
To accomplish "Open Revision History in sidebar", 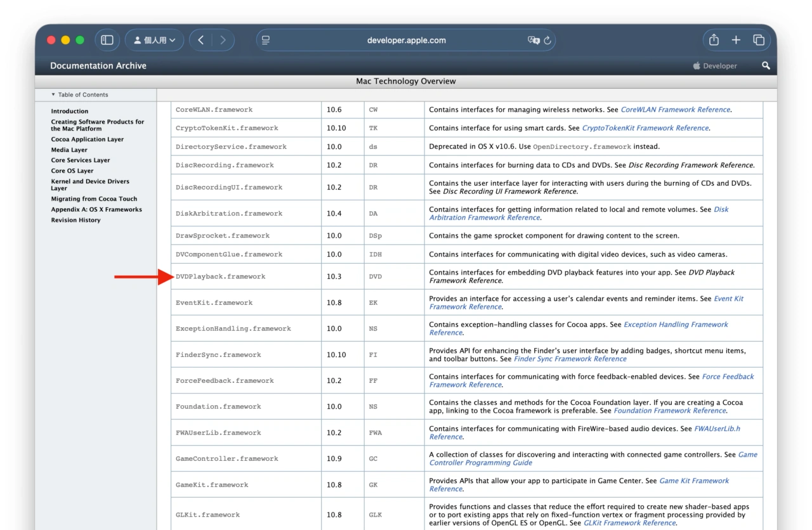I will point(76,220).
